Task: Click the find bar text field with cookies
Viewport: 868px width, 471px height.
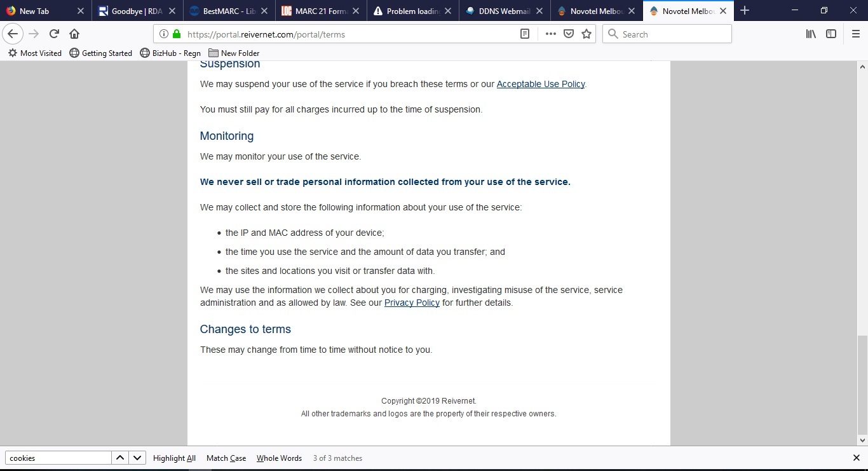Action: [x=58, y=458]
